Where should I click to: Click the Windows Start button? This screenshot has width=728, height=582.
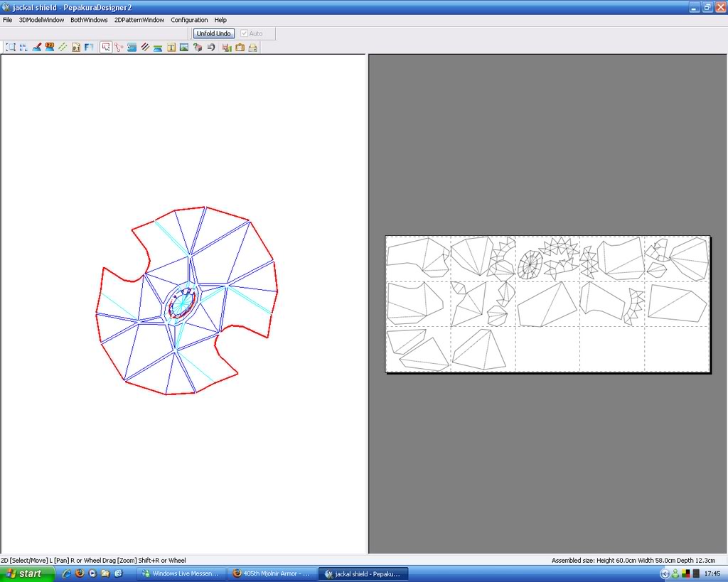27,573
